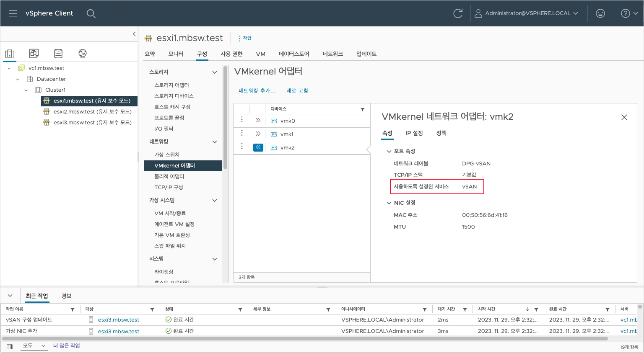Screen dimensions: 644x353
Task: Switch to the 사용 권한 tab
Action: tap(231, 54)
